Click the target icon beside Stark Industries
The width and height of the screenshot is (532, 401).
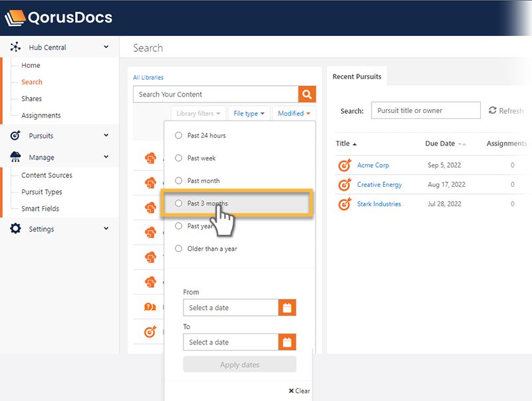[344, 204]
